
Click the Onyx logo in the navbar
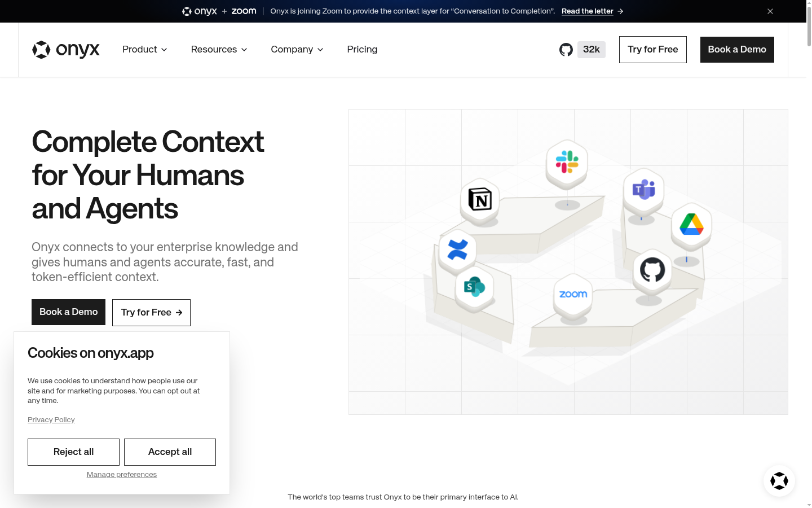pos(66,50)
